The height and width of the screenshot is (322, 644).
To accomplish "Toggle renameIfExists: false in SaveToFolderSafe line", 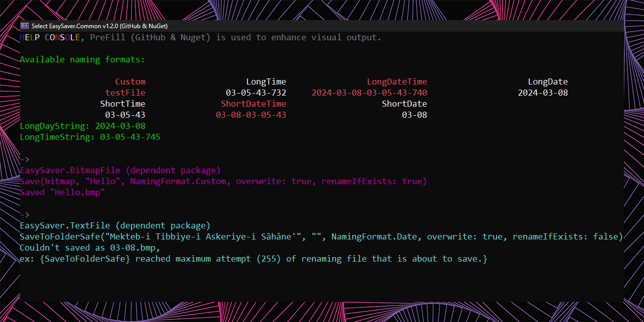I will 566,236.
